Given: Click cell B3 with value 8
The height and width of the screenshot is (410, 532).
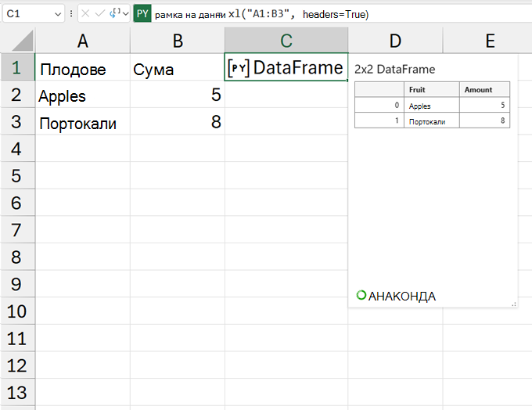Looking at the screenshot, I should pyautogui.click(x=178, y=121).
